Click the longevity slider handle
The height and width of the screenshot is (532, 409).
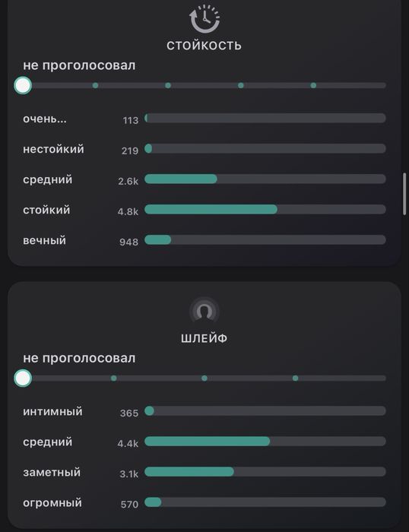pyautogui.click(x=23, y=85)
